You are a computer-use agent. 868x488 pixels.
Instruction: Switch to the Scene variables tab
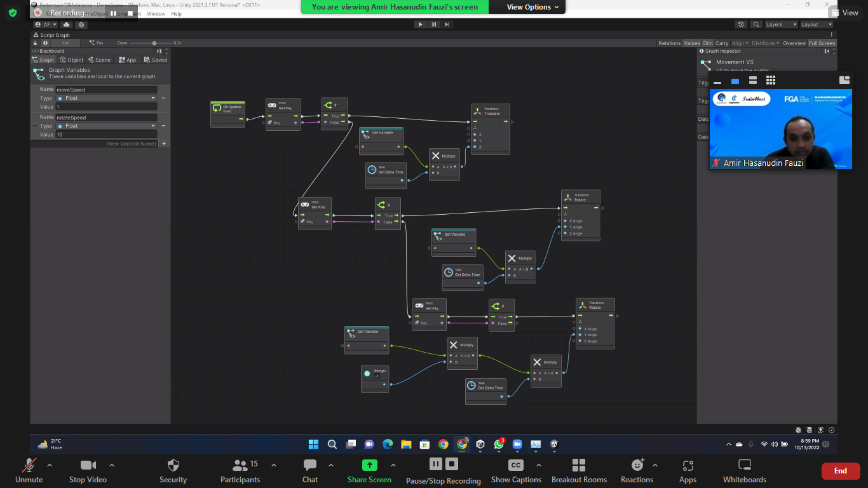(99, 60)
